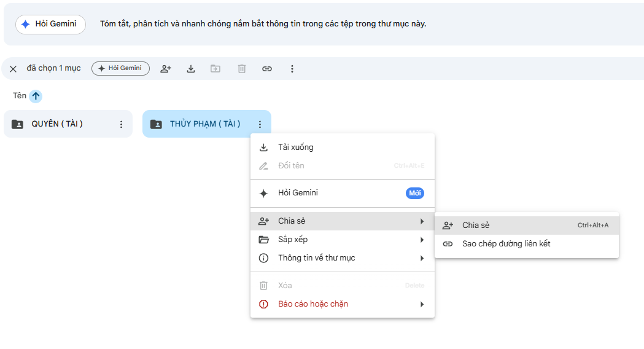Toggle sort direction arrow next to Tên
Viewport: 644px width, 349px height.
(x=36, y=96)
